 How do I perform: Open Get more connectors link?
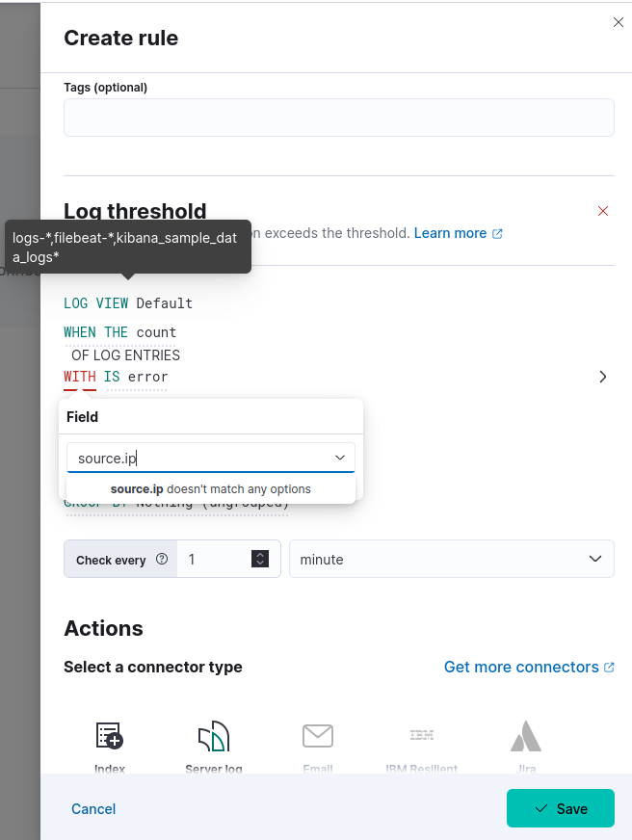point(529,667)
